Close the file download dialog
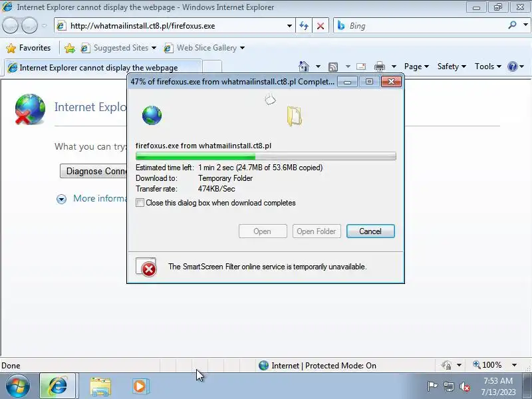The image size is (532, 399). coord(391,82)
